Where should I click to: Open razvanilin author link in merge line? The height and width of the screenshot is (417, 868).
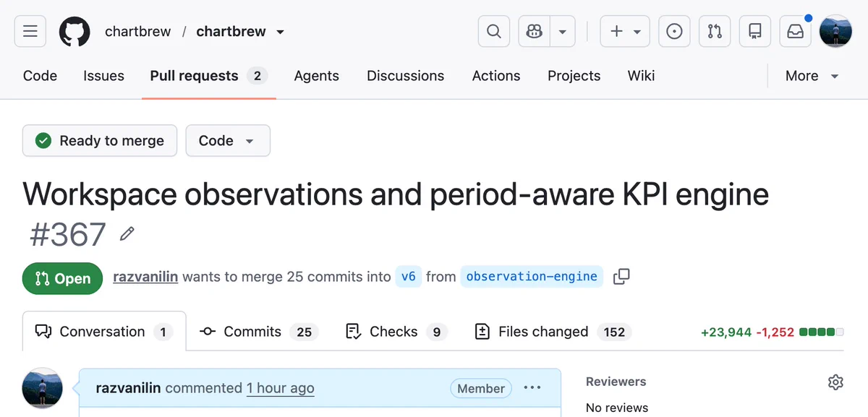click(145, 277)
